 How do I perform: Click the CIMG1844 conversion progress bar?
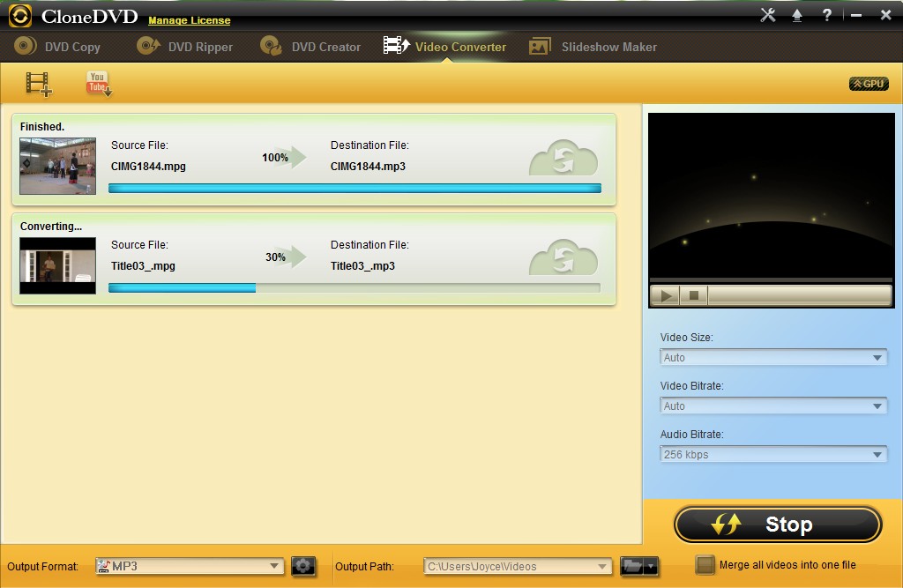tap(354, 189)
